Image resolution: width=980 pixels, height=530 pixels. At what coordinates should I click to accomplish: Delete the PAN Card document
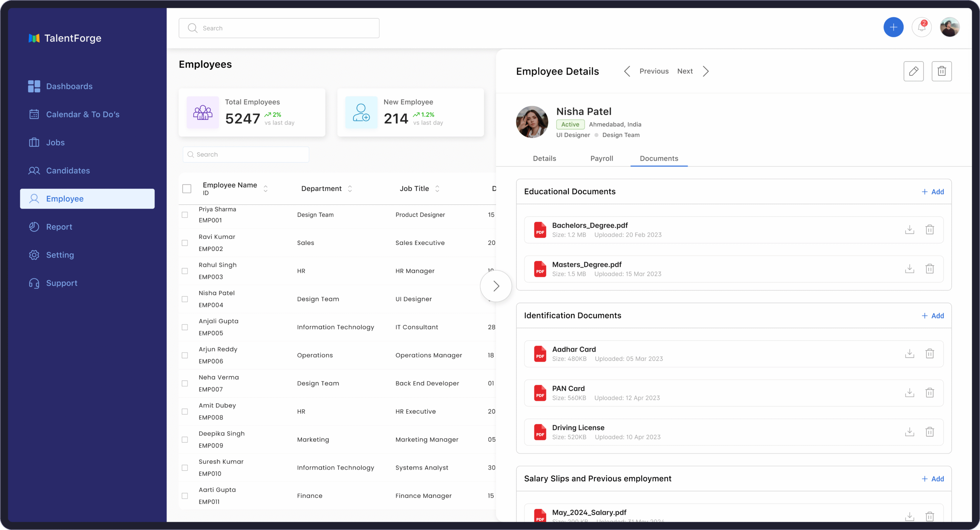tap(929, 393)
